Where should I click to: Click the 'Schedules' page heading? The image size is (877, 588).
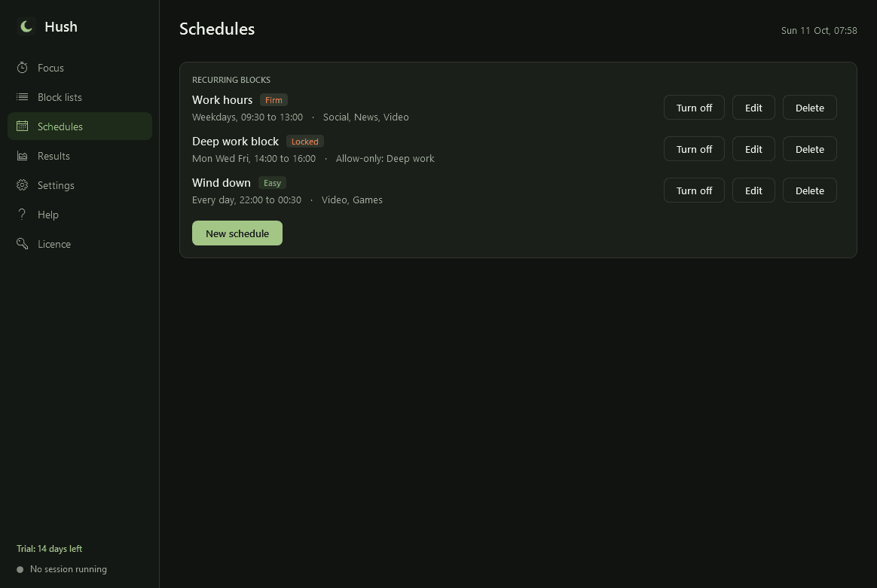tap(217, 29)
